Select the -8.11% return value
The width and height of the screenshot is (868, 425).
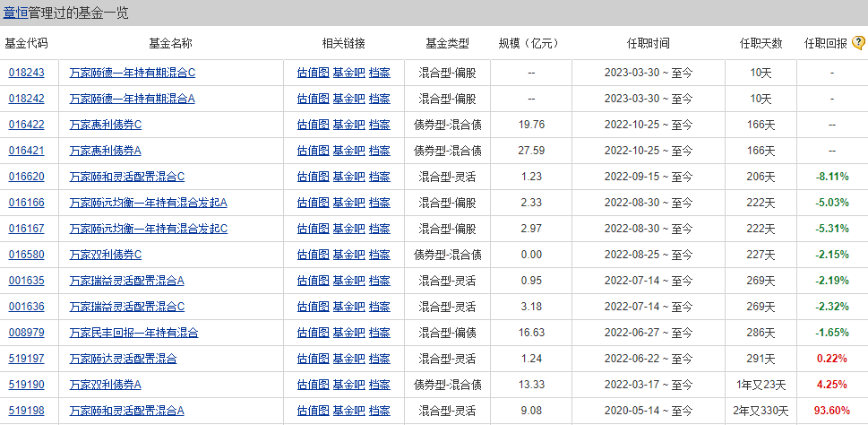coord(832,177)
